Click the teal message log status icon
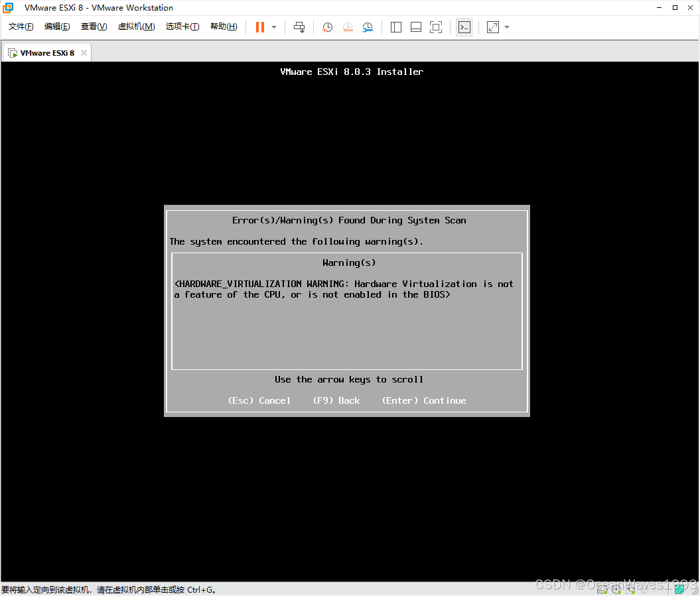This screenshot has height=596, width=700. coord(680,590)
